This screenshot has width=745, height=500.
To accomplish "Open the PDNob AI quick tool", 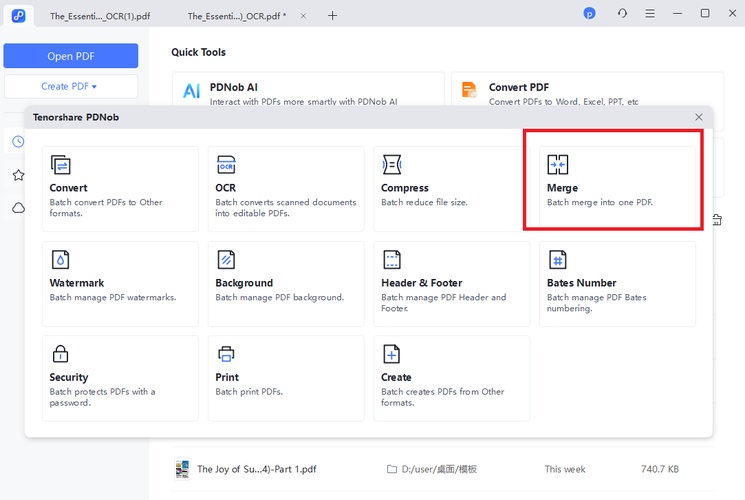I will pyautogui.click(x=308, y=91).
